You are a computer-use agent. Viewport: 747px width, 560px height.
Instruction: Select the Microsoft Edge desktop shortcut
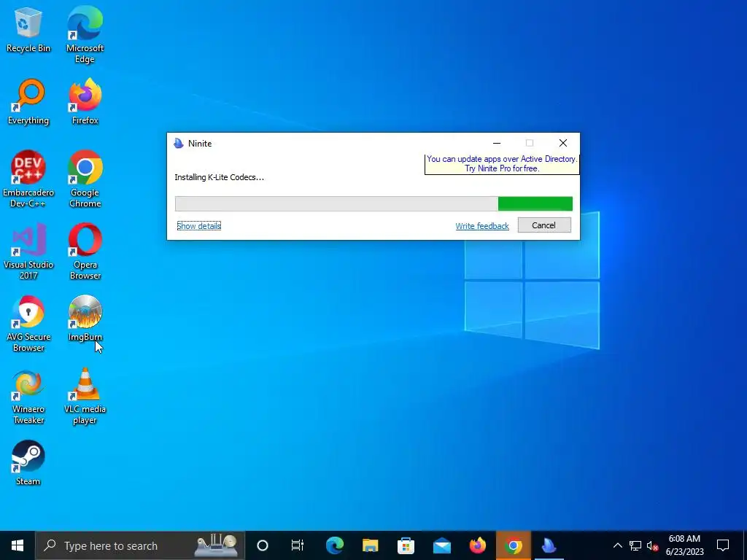[85, 35]
